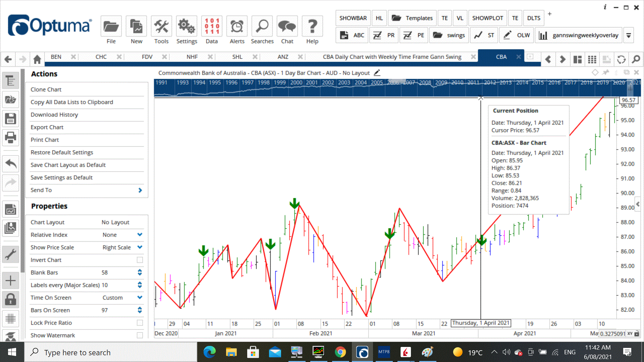Click the padlock lock icon in sidebar
Viewport: 644px width, 362px height.
[x=10, y=299]
